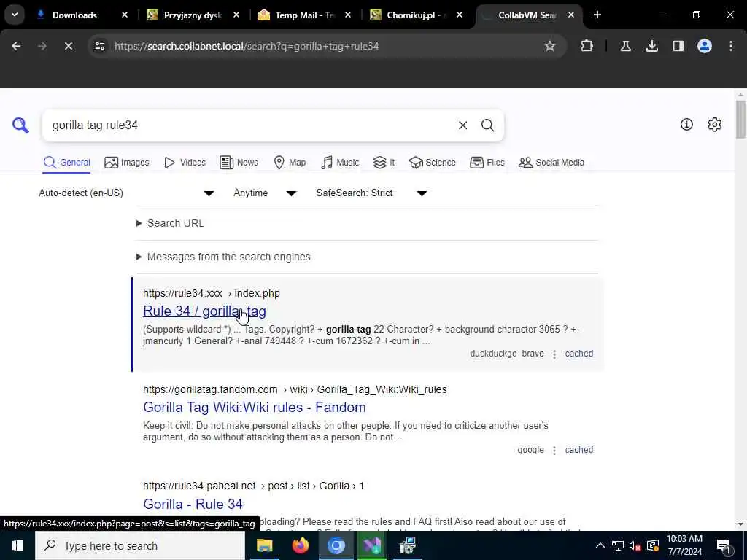Viewport: 747px width, 560px height.
Task: Open the SafeSearch: Strict dropdown
Action: coord(371,192)
